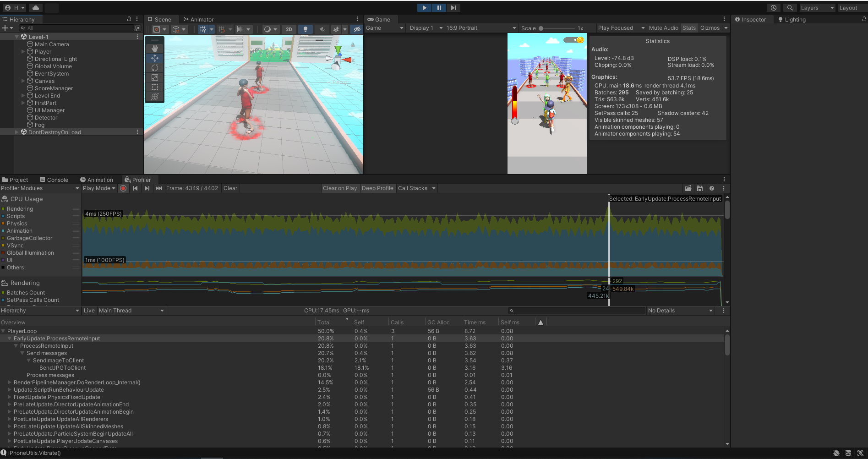
Task: Open the Play Mode target dropdown
Action: click(99, 188)
